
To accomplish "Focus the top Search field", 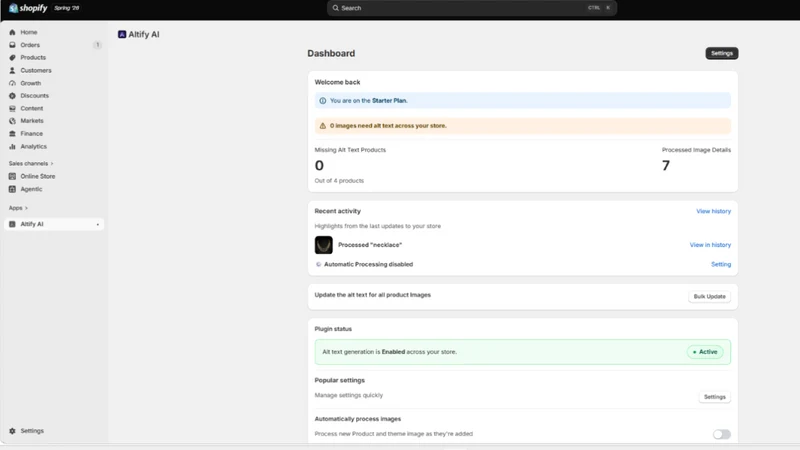I will coord(471,8).
